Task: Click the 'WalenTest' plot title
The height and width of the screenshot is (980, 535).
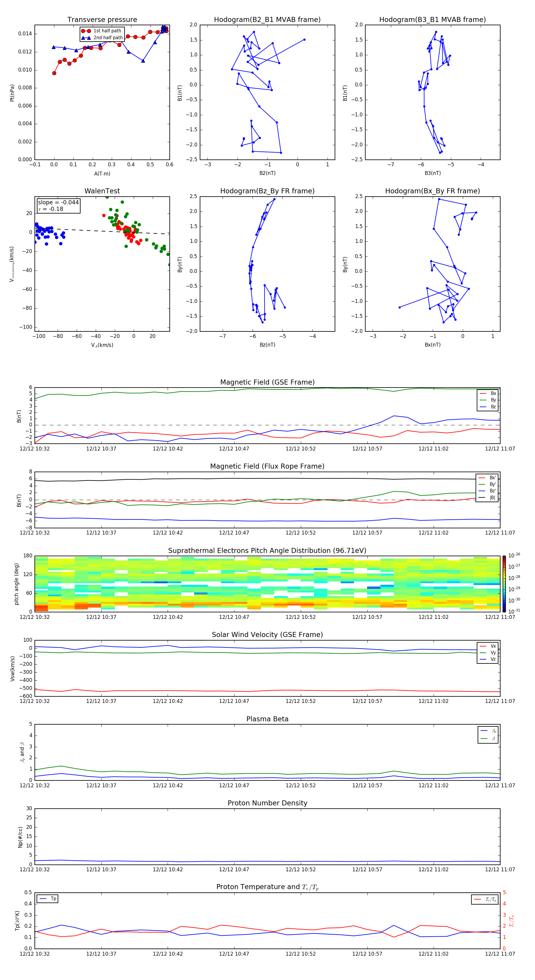Action: coord(102,191)
